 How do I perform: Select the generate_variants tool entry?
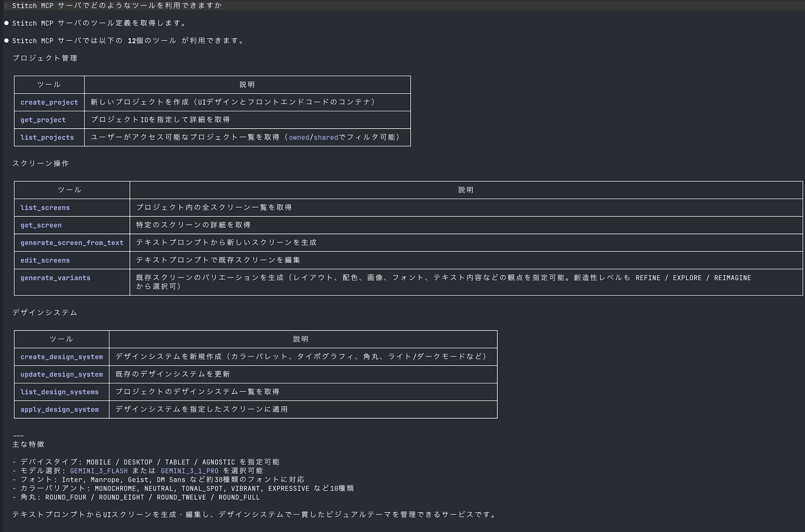click(56, 278)
